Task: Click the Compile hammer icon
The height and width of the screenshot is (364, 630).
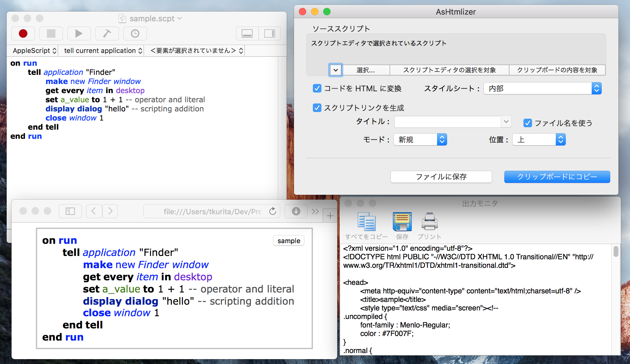Action: (107, 33)
